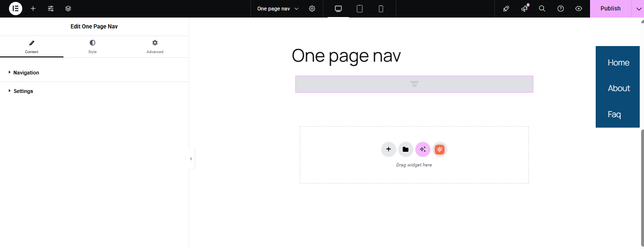644x249 pixels.
Task: Click the AI sparkle button
Action: click(422, 149)
